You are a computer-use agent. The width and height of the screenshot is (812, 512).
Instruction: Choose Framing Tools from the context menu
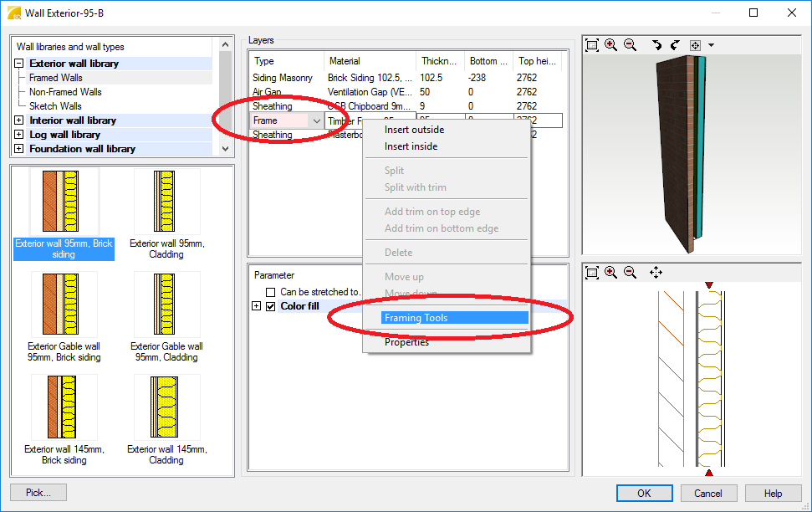tap(416, 318)
